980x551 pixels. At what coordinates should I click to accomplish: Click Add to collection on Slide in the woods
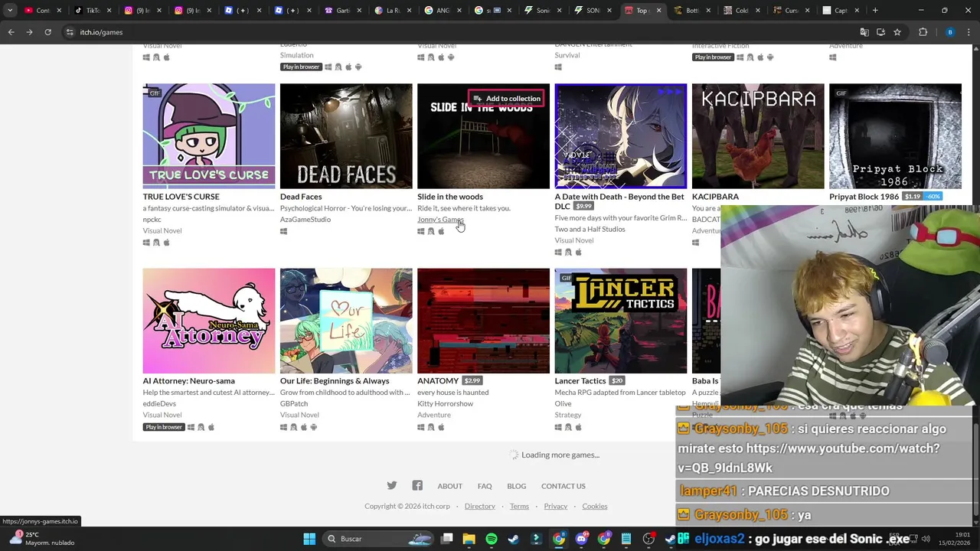[x=506, y=98]
